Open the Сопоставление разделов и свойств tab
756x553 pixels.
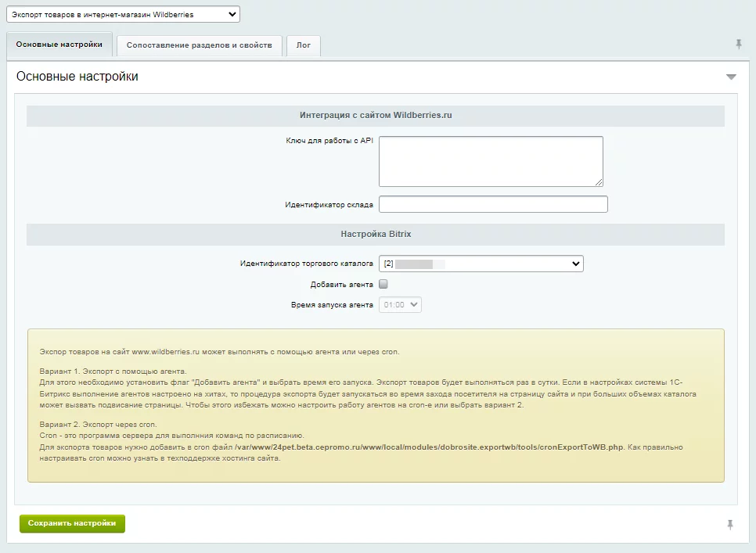point(199,45)
